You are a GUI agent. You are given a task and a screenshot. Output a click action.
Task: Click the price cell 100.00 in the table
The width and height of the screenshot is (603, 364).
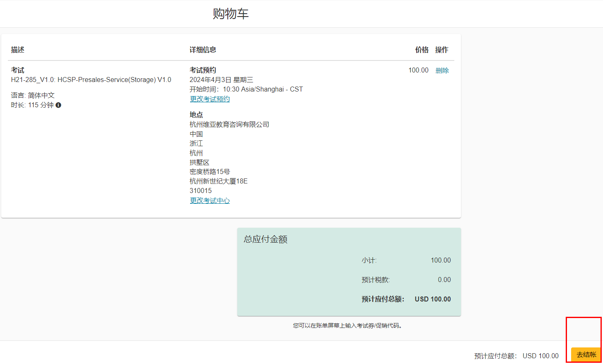click(x=418, y=70)
